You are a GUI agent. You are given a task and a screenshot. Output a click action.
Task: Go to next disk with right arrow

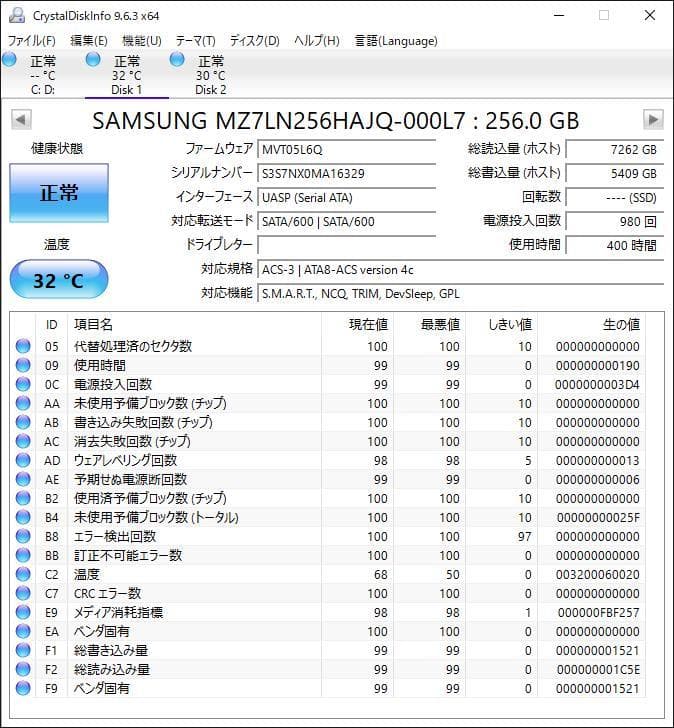(x=653, y=120)
